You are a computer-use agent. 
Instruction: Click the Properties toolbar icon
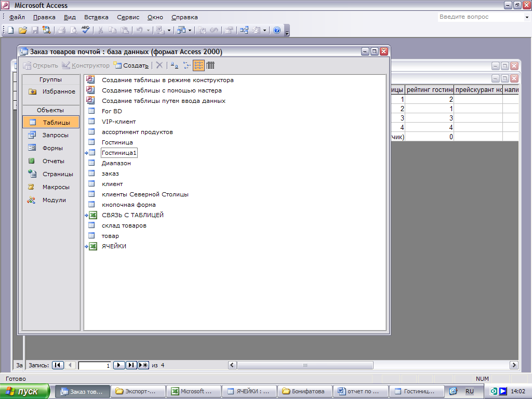229,30
